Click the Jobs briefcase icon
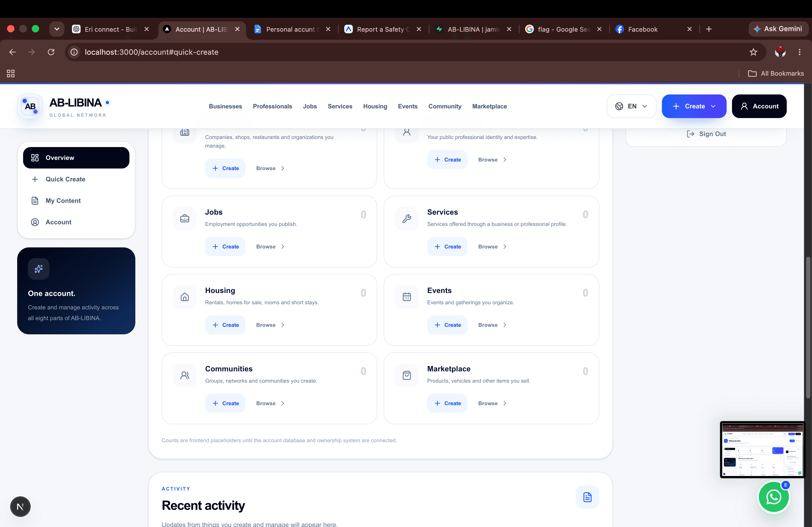Viewport: 812px width, 527px height. click(x=184, y=218)
